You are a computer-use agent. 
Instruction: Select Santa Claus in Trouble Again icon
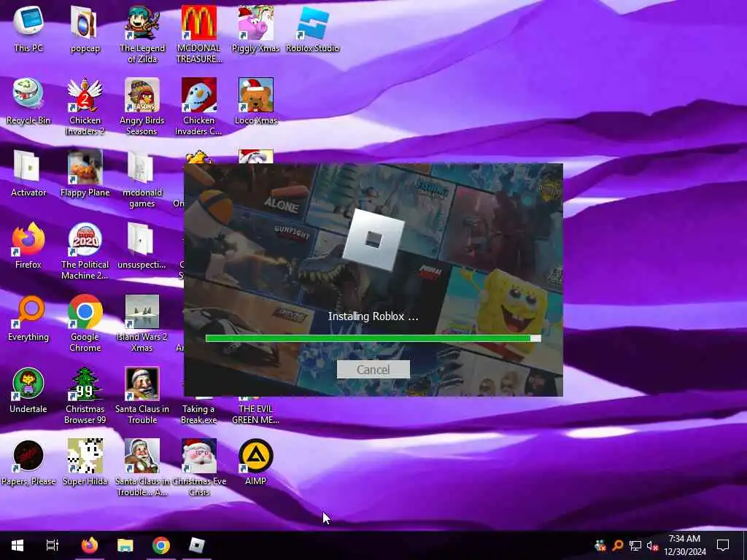coord(142,469)
